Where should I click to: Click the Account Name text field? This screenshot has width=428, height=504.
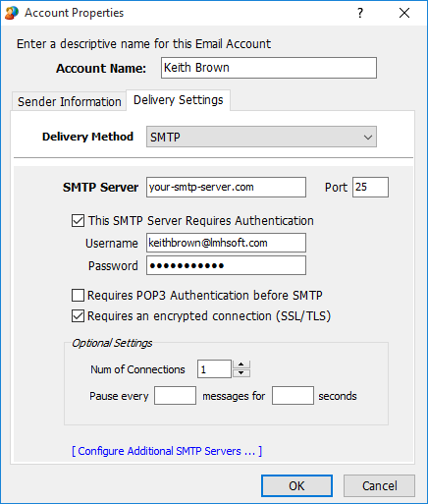[x=269, y=68]
